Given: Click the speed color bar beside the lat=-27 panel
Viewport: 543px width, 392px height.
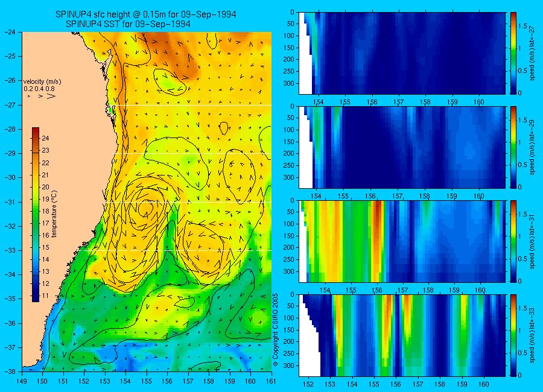Looking at the screenshot, I should pyautogui.click(x=513, y=53).
